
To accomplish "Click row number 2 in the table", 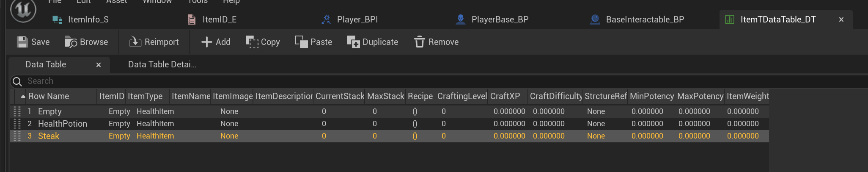I will click(30, 124).
